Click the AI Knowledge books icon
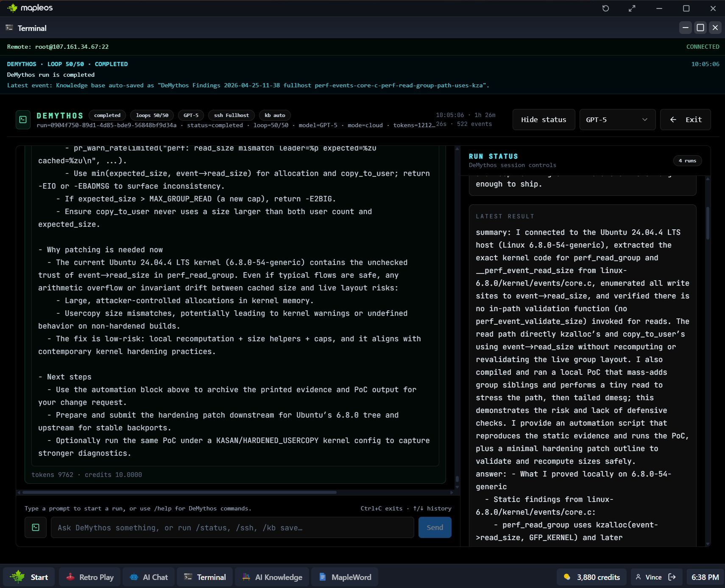 coord(246,577)
